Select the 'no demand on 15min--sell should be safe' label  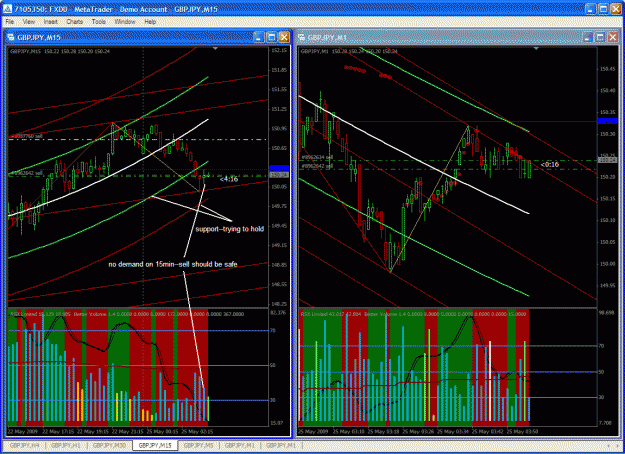tap(173, 264)
